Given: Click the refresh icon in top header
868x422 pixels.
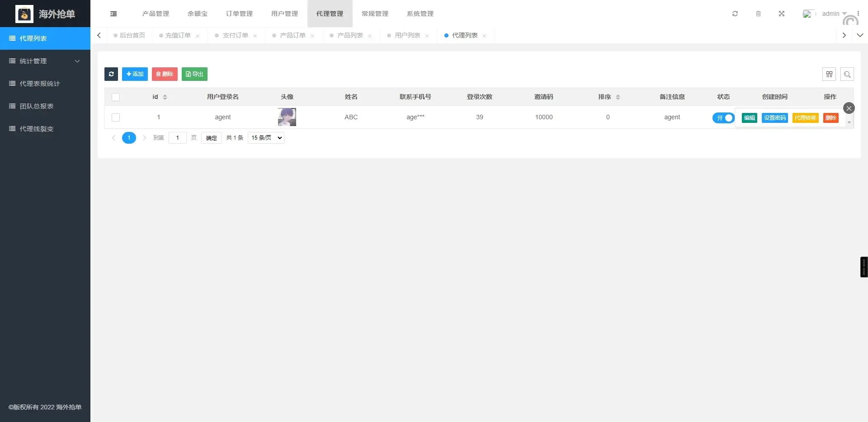Looking at the screenshot, I should click(735, 14).
